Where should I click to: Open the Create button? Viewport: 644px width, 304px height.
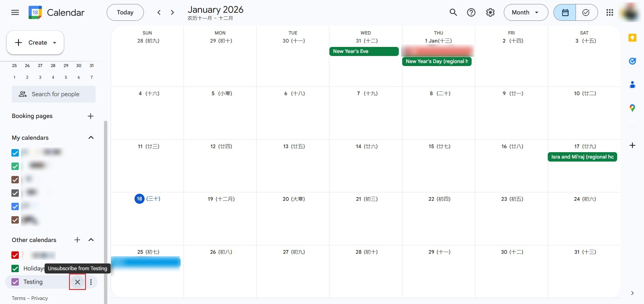35,43
